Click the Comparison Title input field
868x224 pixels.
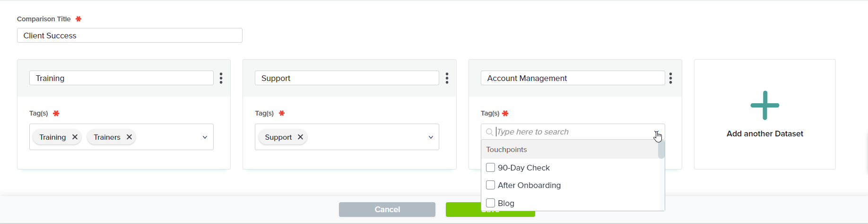130,36
